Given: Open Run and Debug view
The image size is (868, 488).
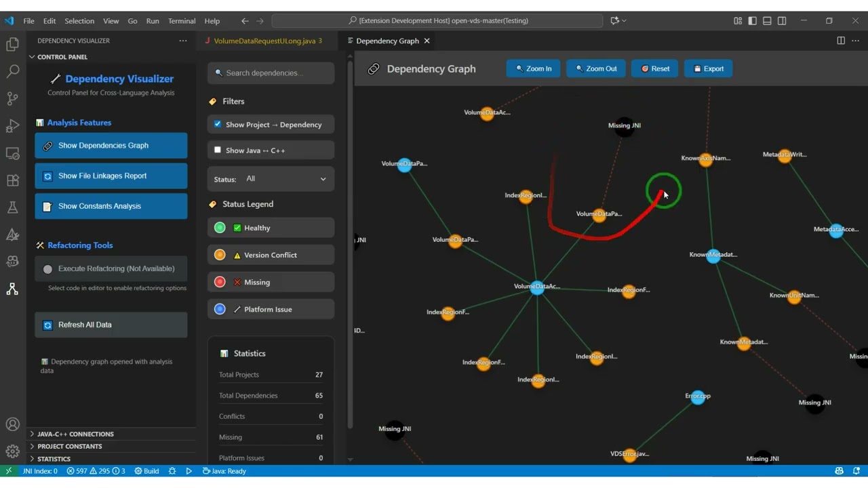Looking at the screenshot, I should [x=12, y=126].
